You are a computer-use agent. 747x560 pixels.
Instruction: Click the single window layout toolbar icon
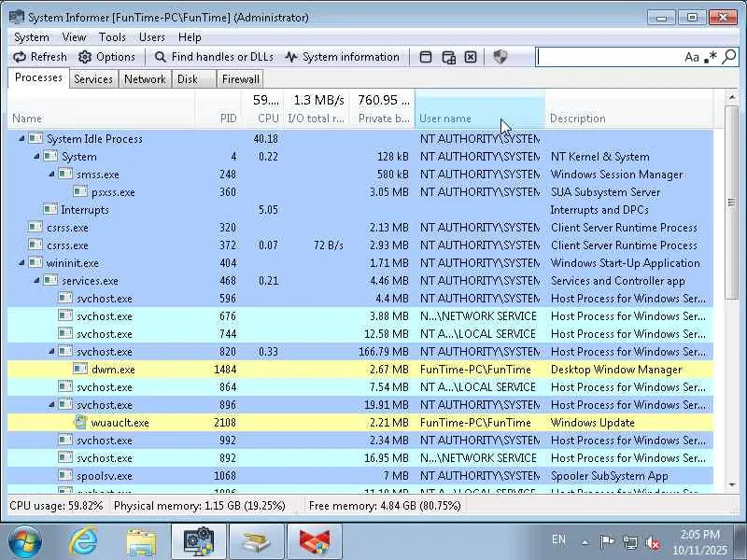pos(426,57)
